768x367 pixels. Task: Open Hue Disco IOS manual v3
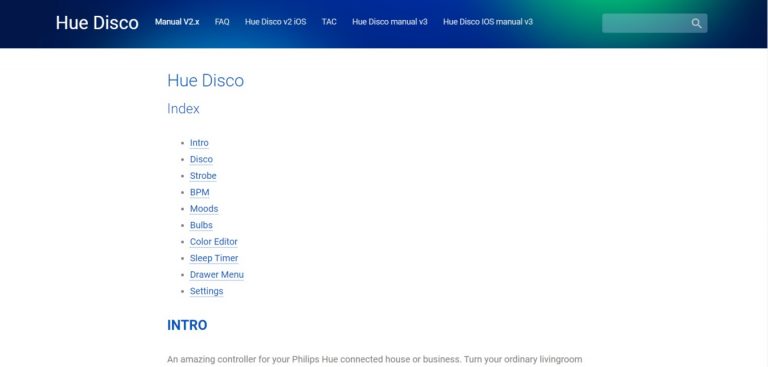pos(488,22)
